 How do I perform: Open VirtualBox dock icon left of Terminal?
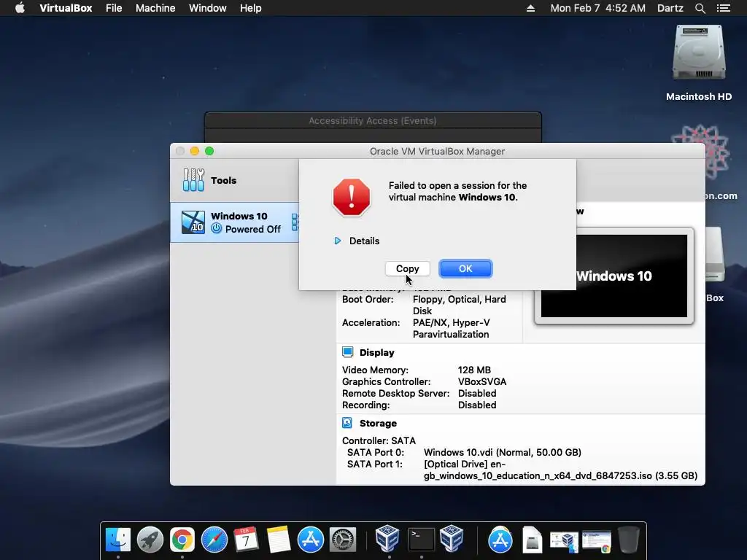click(x=387, y=539)
